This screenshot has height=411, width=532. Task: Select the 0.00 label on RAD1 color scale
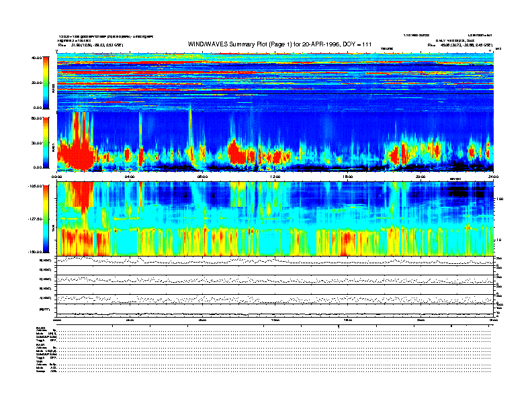(38, 167)
